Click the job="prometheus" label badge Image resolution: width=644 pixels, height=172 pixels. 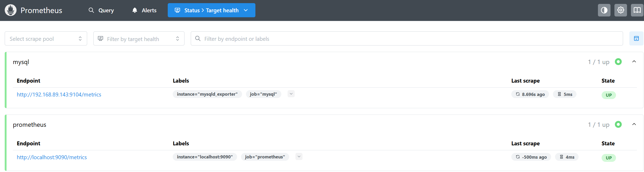pyautogui.click(x=265, y=157)
